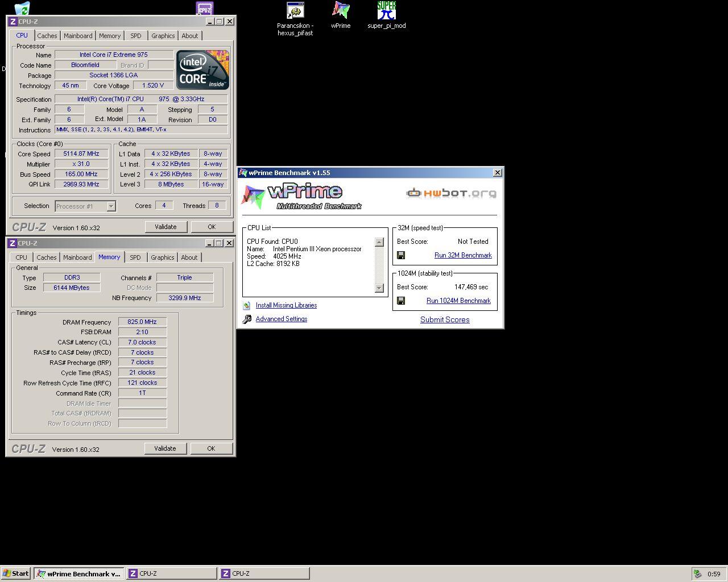Run the 1024M Benchmark
Screen dimensions: 728x582
[x=458, y=301]
